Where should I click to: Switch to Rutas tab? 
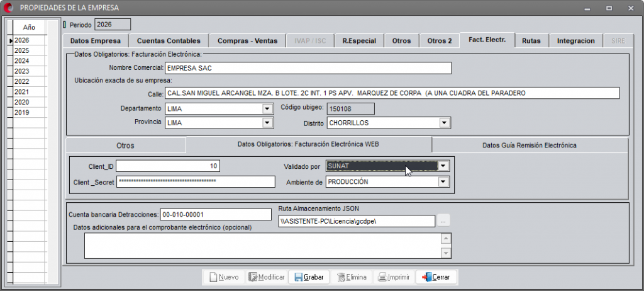click(x=531, y=41)
